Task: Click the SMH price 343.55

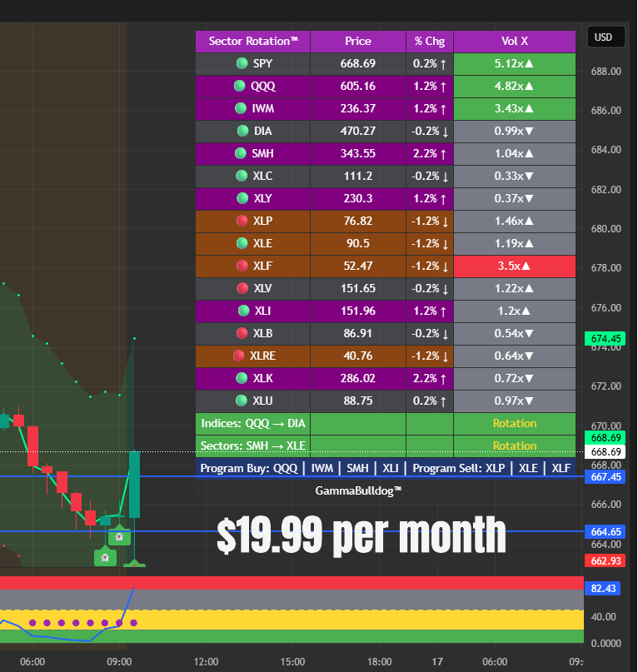Action: 358,154
